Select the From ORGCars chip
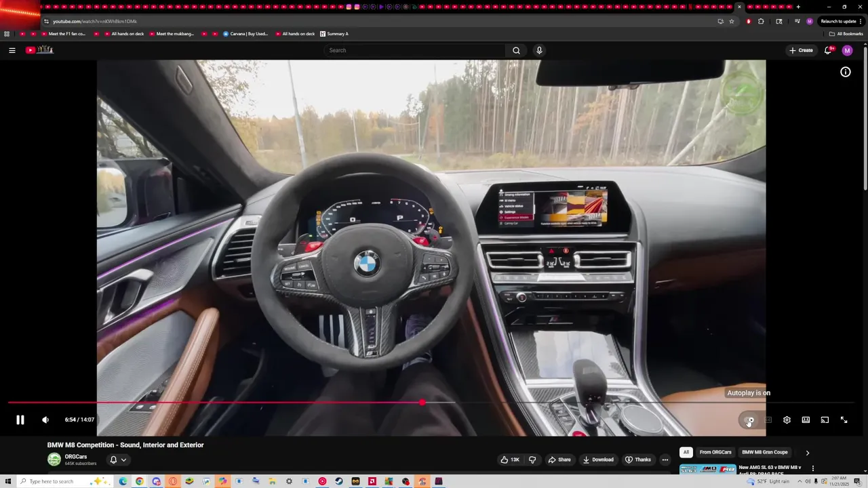The image size is (868, 488). (x=715, y=452)
